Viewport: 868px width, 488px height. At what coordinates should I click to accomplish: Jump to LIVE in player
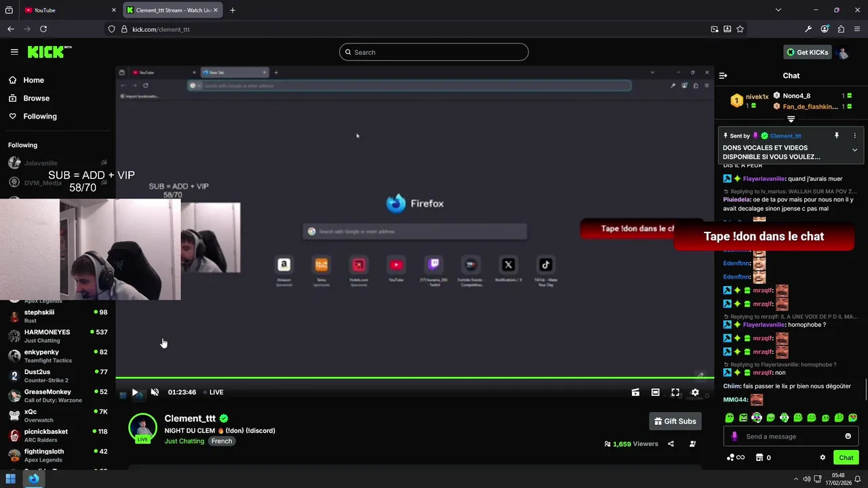click(214, 392)
